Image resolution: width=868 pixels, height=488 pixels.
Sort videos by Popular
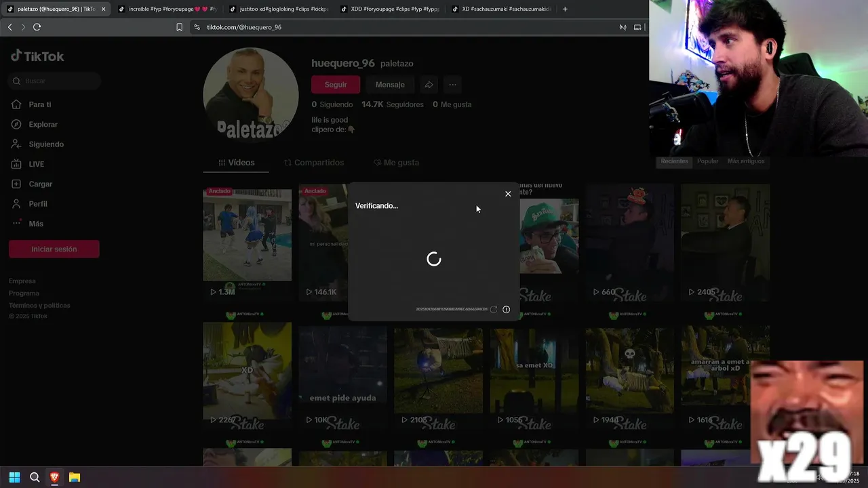pos(707,161)
